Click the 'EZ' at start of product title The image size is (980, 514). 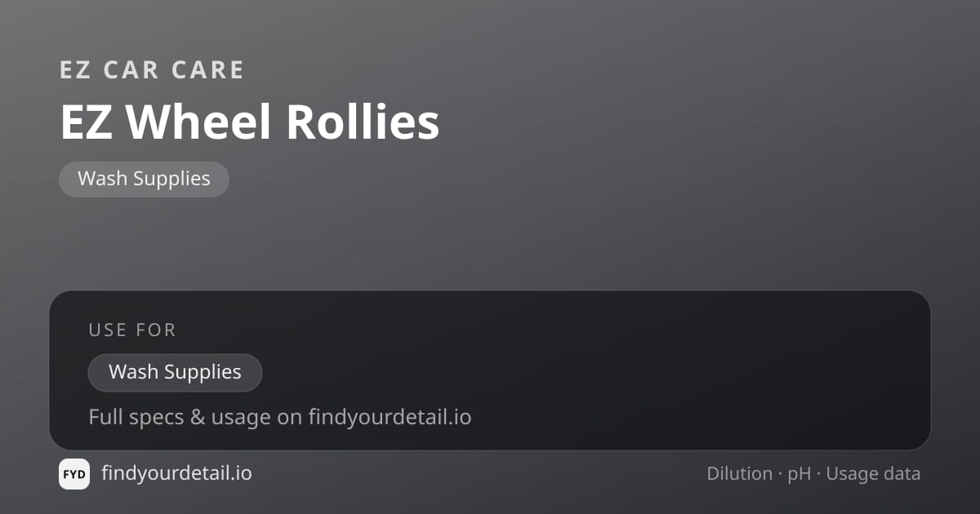pos(86,122)
